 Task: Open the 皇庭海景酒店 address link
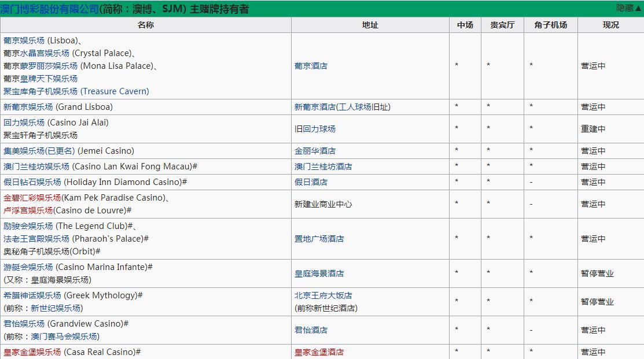click(319, 273)
